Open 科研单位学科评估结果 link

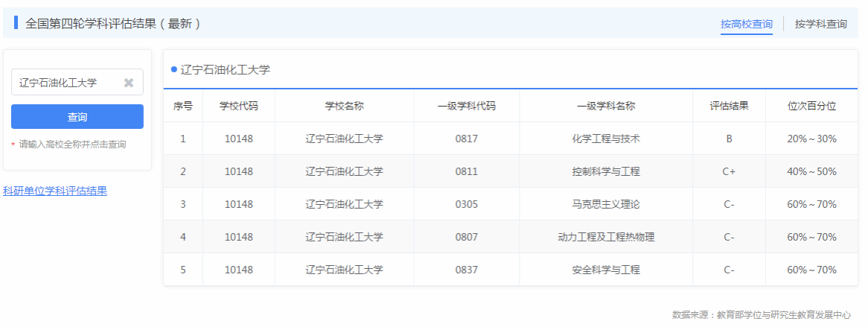click(x=55, y=191)
